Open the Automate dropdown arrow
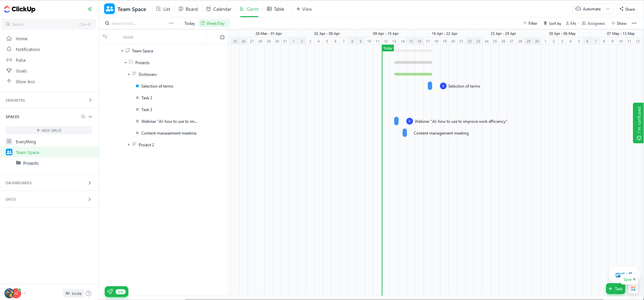Screen dimensions: 644x300 (x=608, y=9)
